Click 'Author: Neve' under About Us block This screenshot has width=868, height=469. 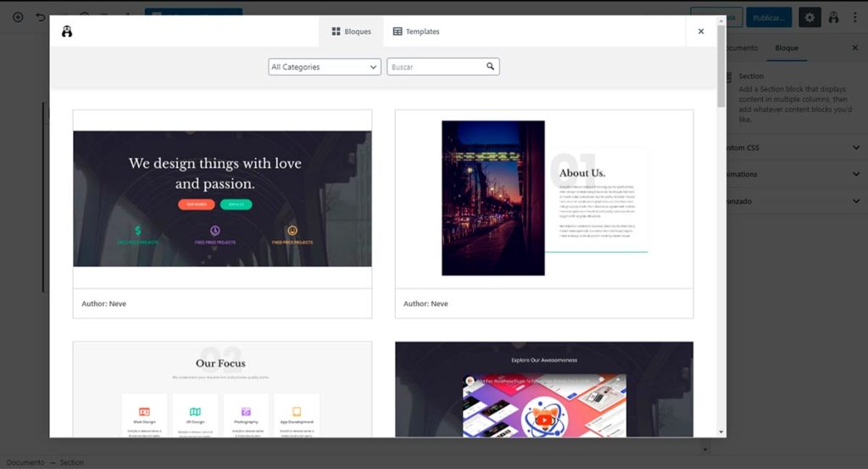tap(426, 304)
